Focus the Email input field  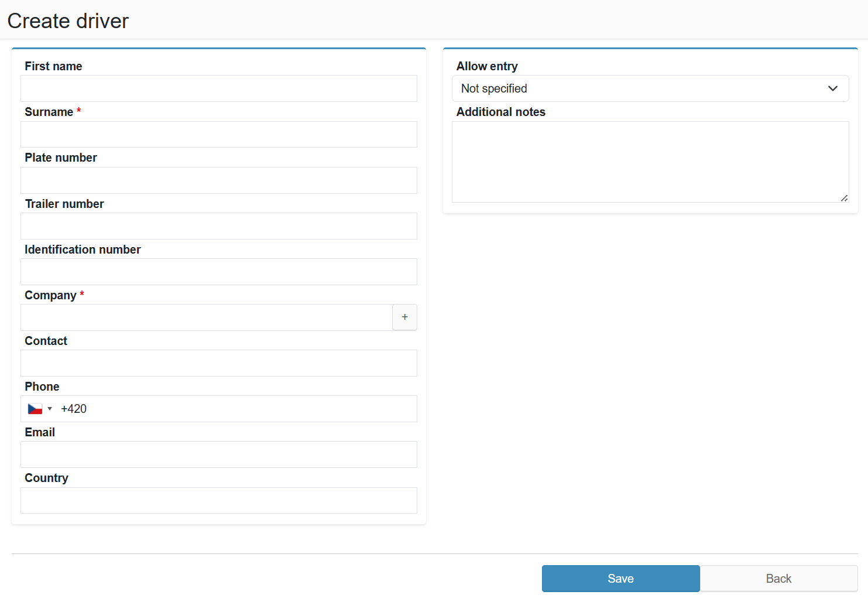click(218, 454)
